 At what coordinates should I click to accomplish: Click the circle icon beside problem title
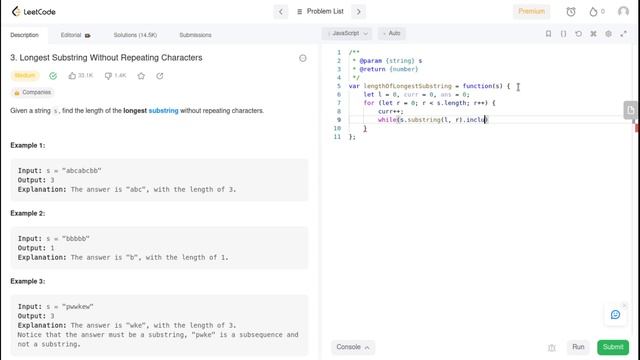tap(302, 58)
